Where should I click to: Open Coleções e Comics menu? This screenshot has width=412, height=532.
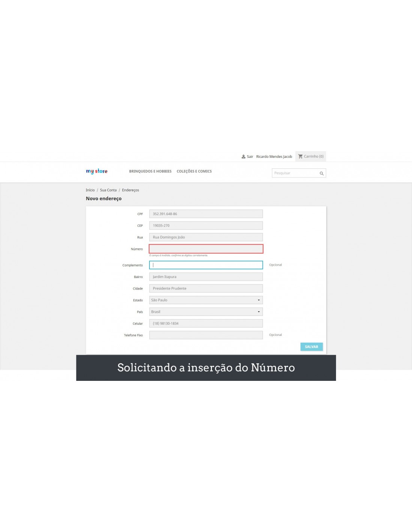coord(194,171)
